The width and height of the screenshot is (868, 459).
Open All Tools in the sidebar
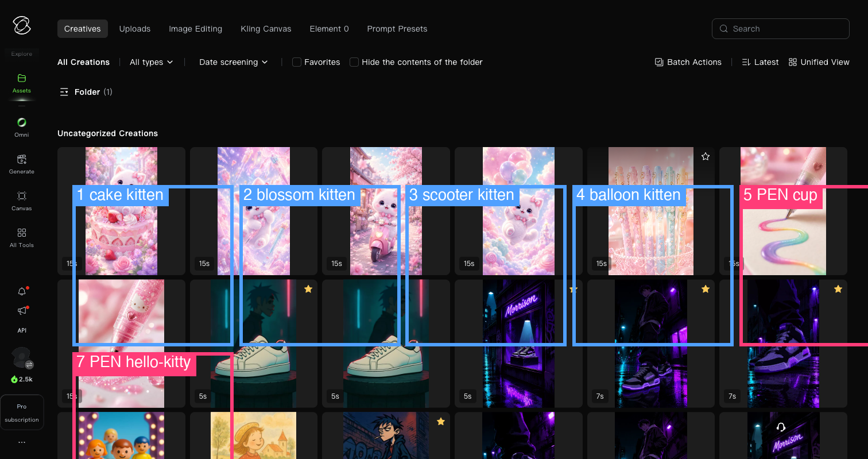22,238
